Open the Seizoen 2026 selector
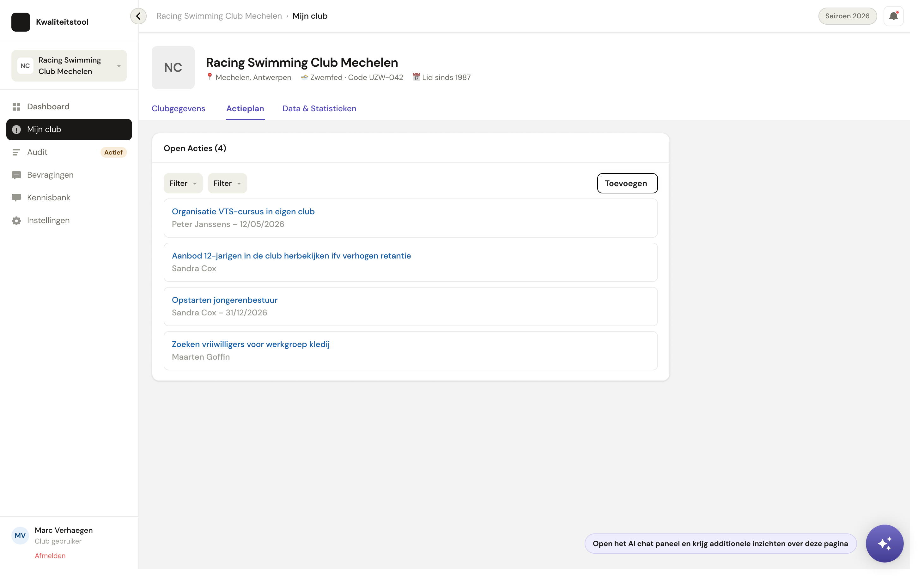924x584 pixels. coord(847,16)
